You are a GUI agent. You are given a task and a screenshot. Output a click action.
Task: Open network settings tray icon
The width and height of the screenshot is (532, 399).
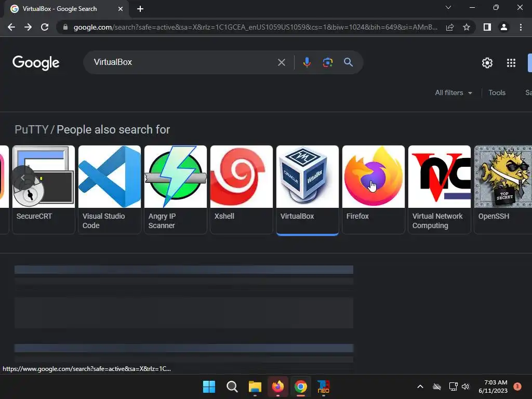[453, 387]
